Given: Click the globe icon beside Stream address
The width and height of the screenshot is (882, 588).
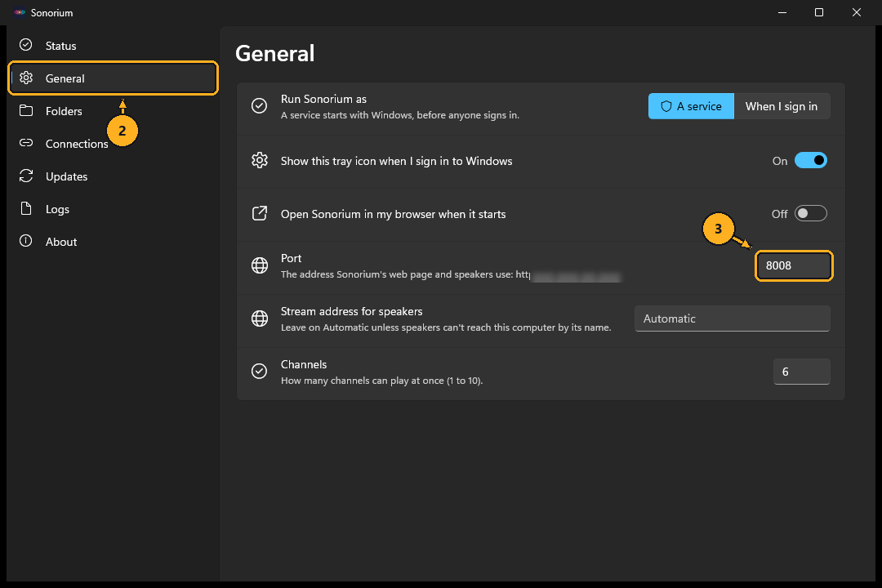Looking at the screenshot, I should pyautogui.click(x=260, y=318).
